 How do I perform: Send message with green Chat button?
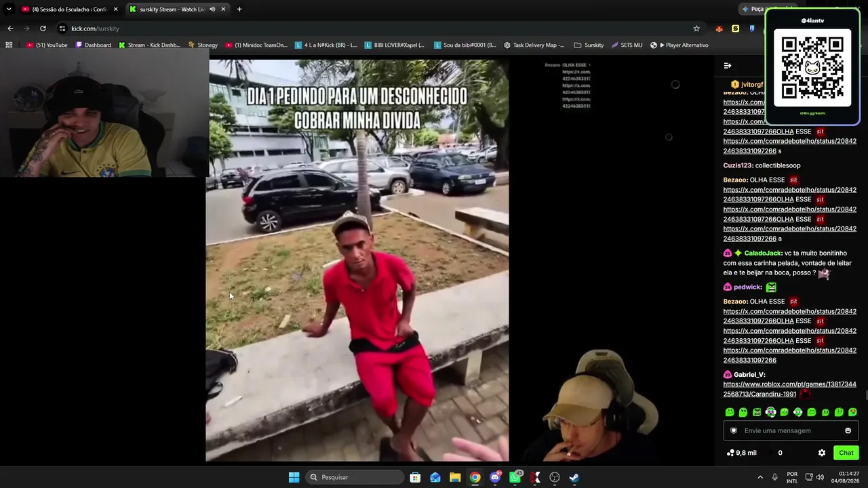click(x=846, y=453)
